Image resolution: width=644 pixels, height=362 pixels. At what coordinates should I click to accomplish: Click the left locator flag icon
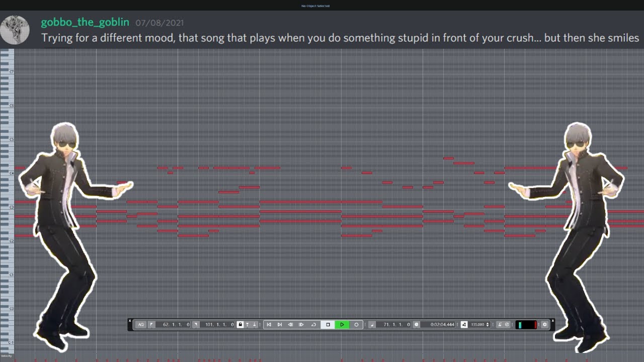coord(151,324)
